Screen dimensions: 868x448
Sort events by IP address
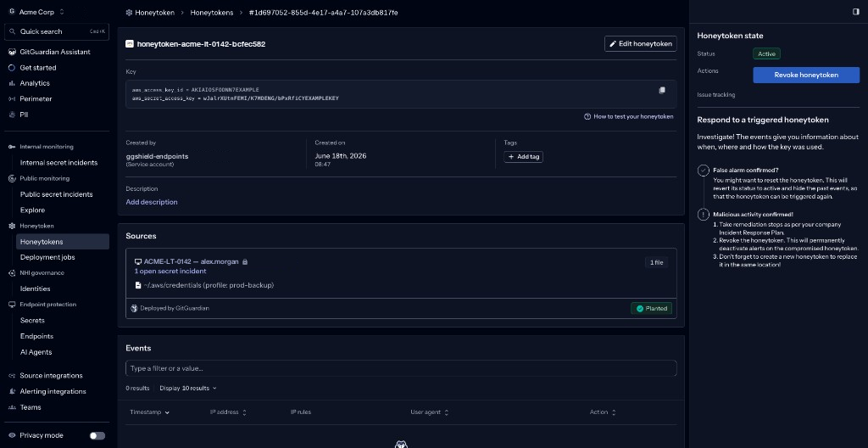pyautogui.click(x=228, y=412)
